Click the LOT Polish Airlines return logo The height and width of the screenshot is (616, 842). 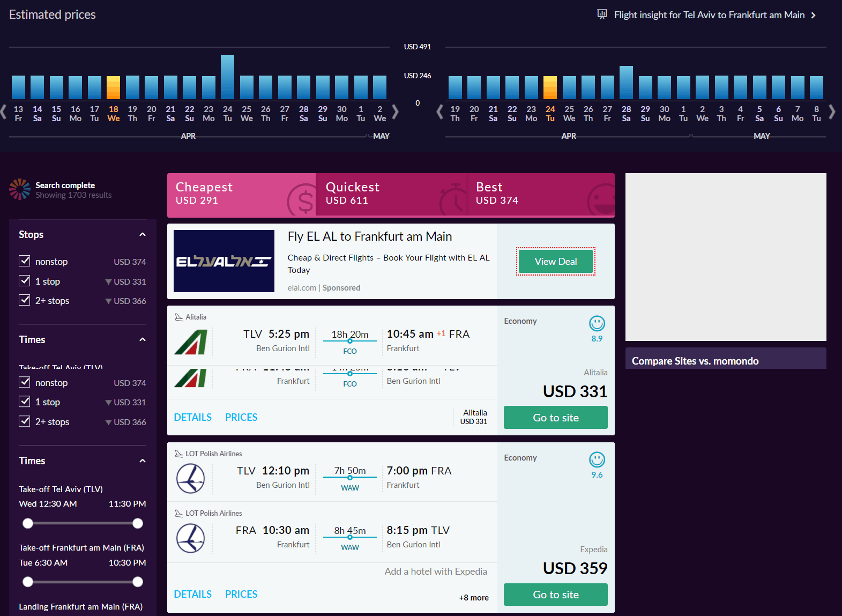tap(191, 538)
